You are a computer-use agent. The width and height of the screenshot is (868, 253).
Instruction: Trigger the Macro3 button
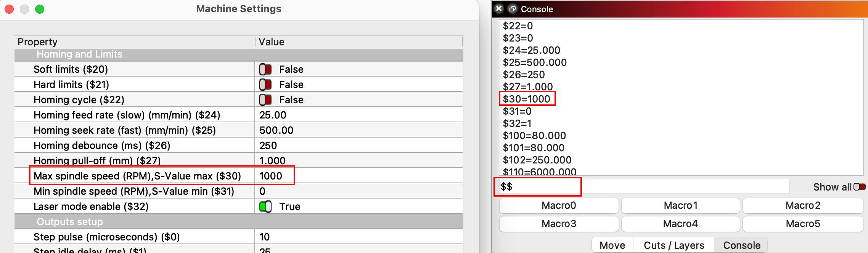click(x=559, y=224)
